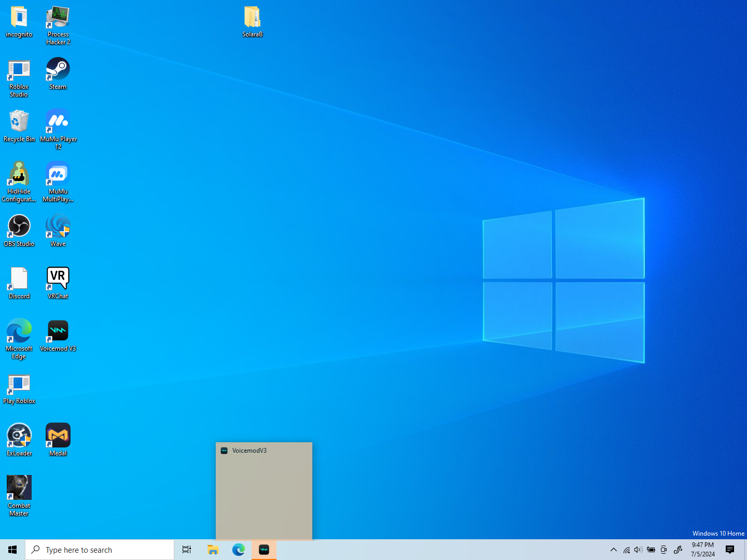
Task: Click the battery status tray icon
Action: click(x=651, y=550)
